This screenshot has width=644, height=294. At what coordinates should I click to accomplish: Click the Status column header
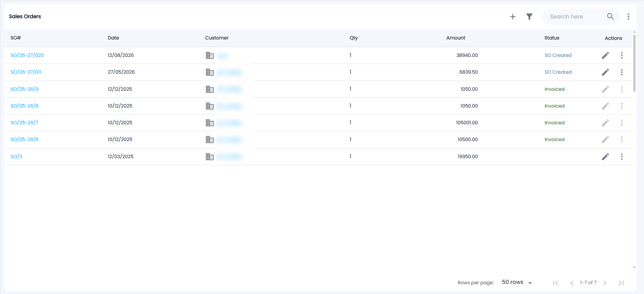click(552, 38)
